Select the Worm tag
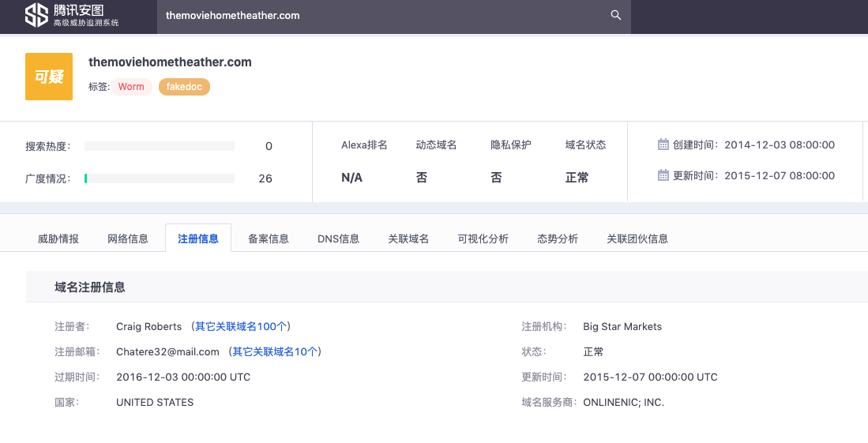Screen dimensions: 868x443 click(131, 87)
